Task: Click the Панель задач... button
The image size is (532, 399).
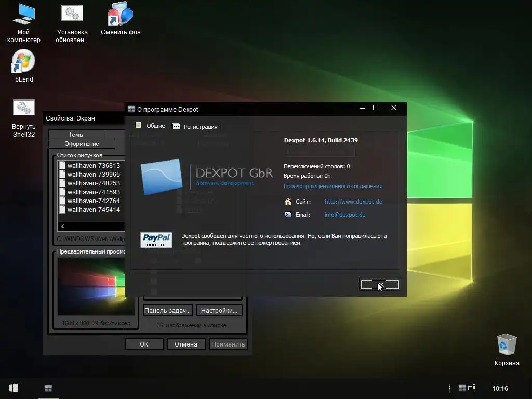Action: [168, 311]
